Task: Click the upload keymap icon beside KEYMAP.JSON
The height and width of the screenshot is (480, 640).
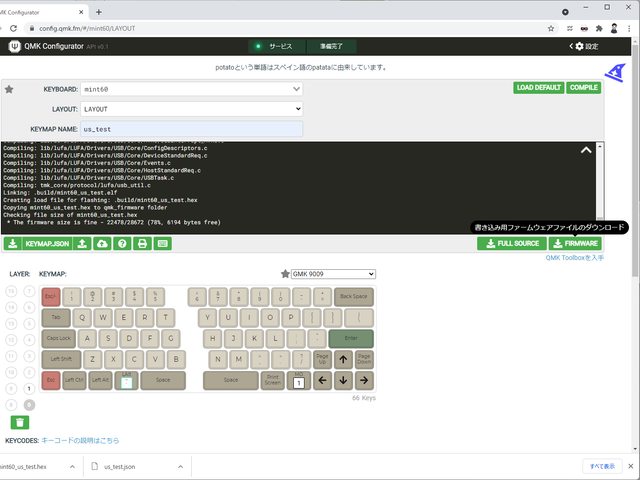Action: coord(83,243)
